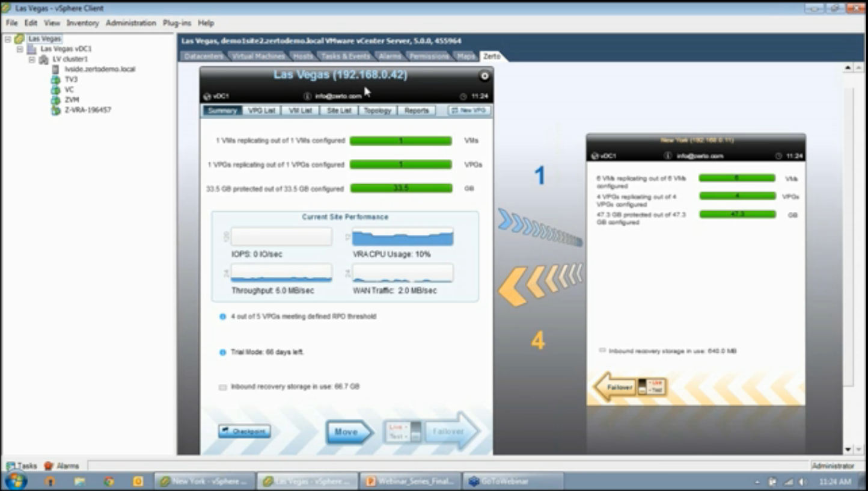The height and width of the screenshot is (491, 868).
Task: Open Chrome from the taskbar
Action: click(x=109, y=481)
